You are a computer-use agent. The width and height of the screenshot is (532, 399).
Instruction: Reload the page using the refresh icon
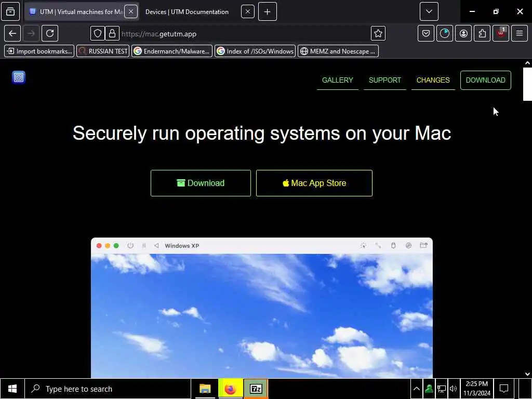point(50,33)
